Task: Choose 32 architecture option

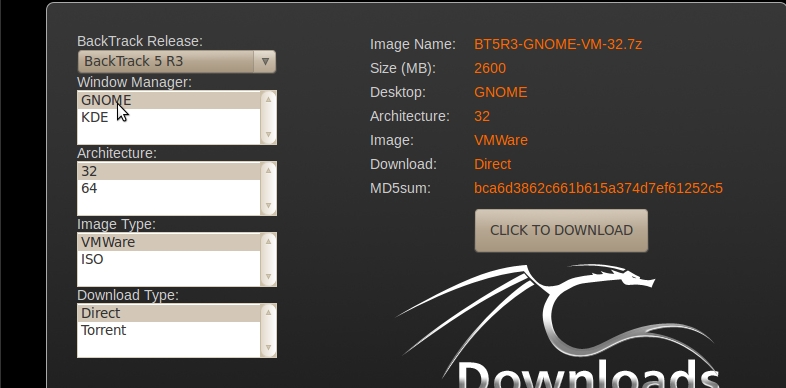Action: pyautogui.click(x=169, y=171)
